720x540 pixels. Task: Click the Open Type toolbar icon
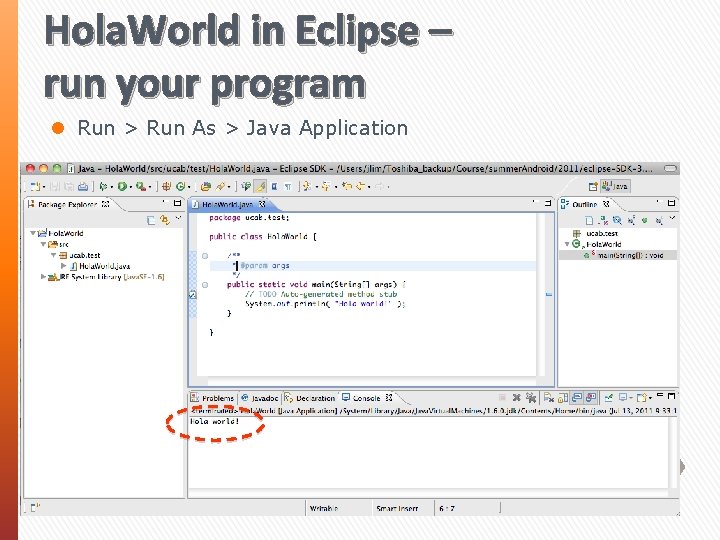[x=206, y=186]
